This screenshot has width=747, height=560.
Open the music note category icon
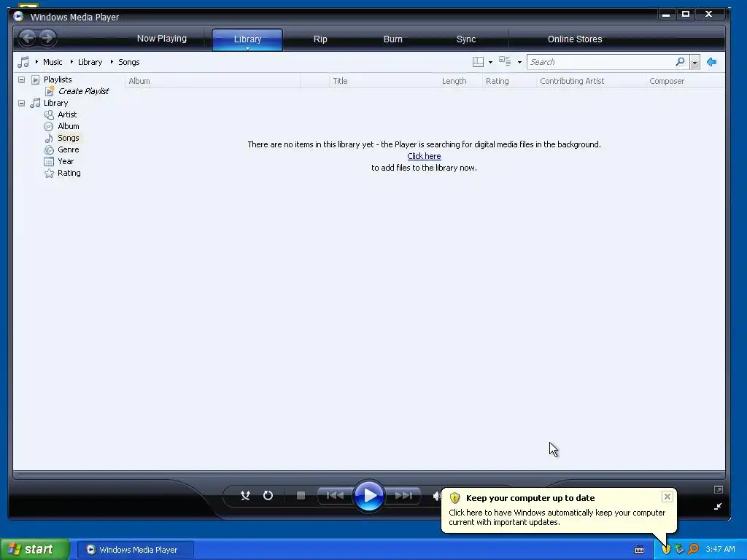(23, 62)
